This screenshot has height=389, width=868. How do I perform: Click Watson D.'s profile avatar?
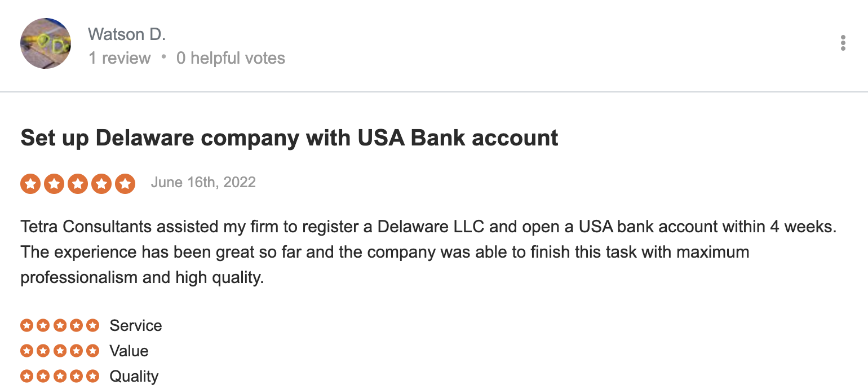click(x=46, y=43)
